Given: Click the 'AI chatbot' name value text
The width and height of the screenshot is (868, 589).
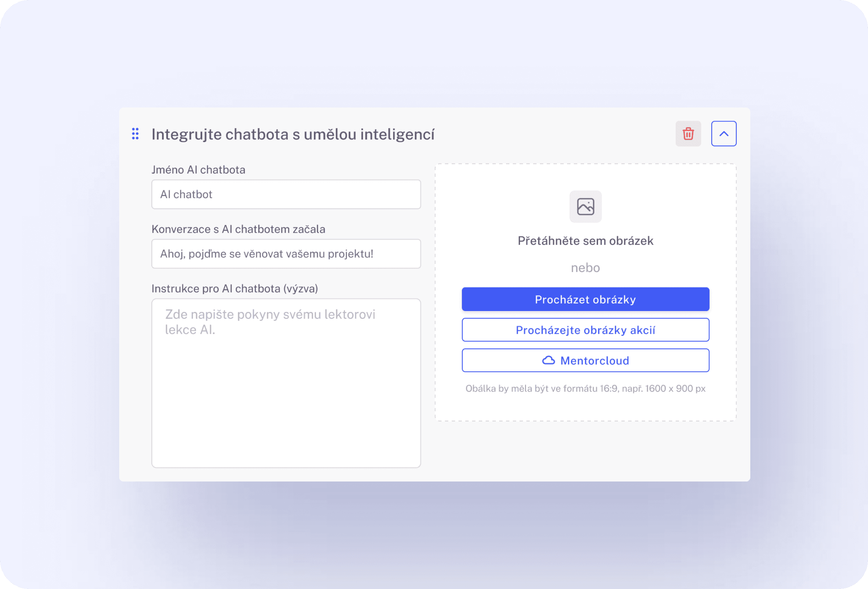Looking at the screenshot, I should point(186,194).
